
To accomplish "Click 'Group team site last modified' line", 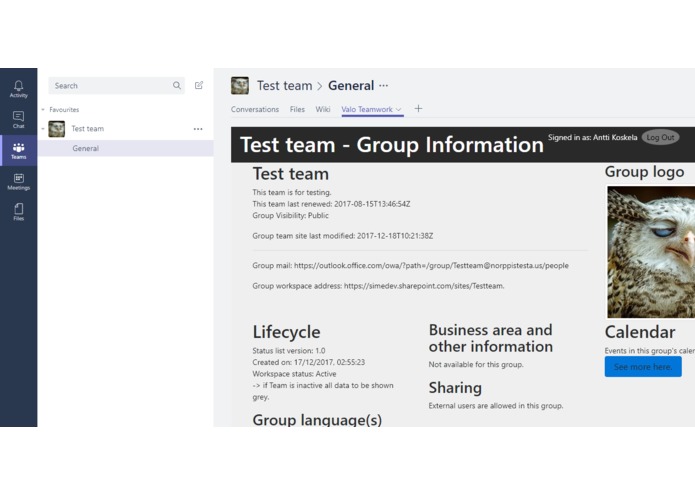I will [x=343, y=236].
